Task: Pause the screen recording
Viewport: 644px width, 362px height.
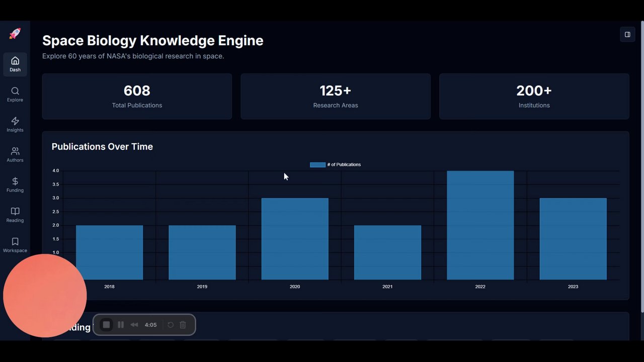Action: pos(121,325)
